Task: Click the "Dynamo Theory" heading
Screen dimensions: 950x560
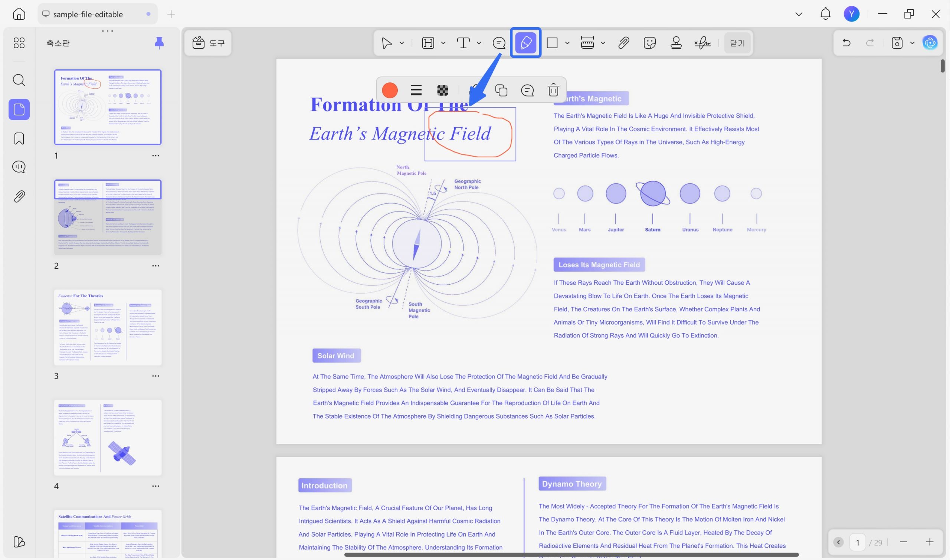Action: [x=572, y=484]
